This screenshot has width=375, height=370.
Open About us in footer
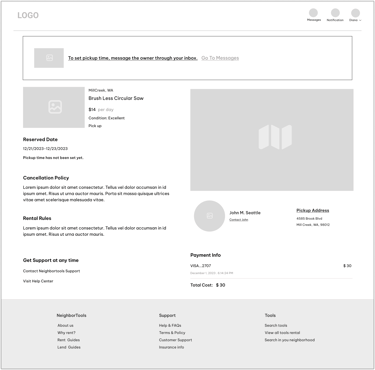coord(65,325)
